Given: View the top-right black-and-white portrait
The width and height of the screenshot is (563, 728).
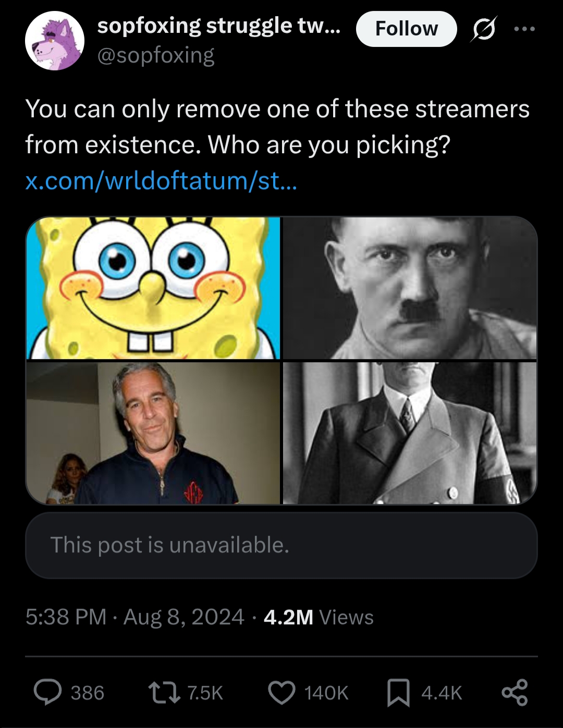Looking at the screenshot, I should point(410,288).
